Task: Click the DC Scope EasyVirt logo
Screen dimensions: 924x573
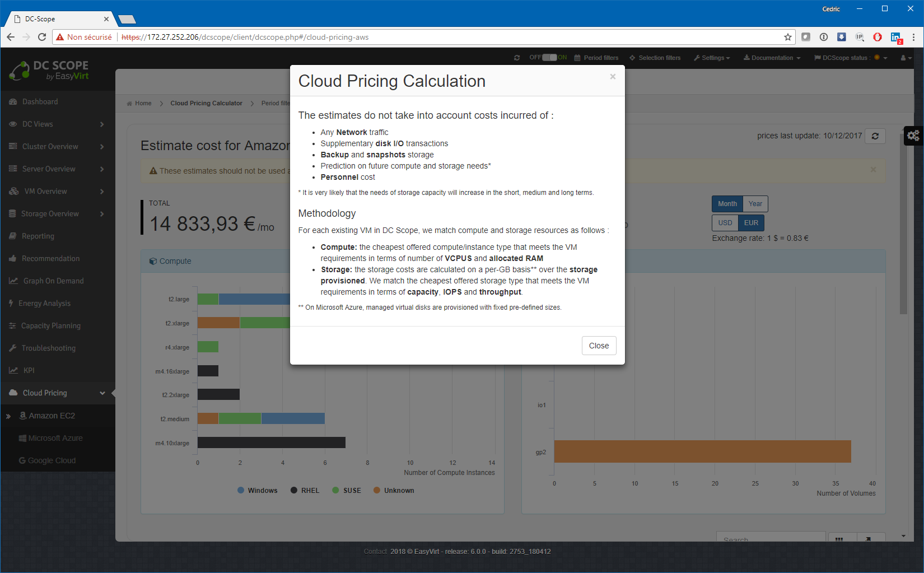Action: point(49,71)
